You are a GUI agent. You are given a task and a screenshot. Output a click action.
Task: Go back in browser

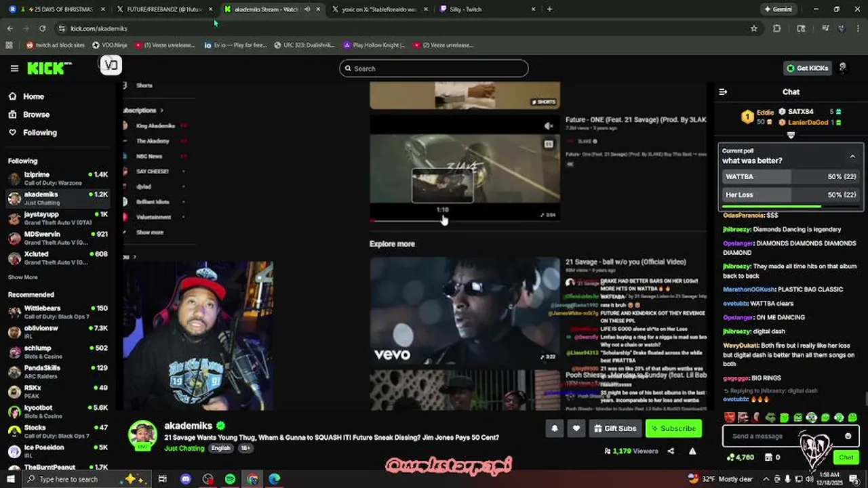9,28
